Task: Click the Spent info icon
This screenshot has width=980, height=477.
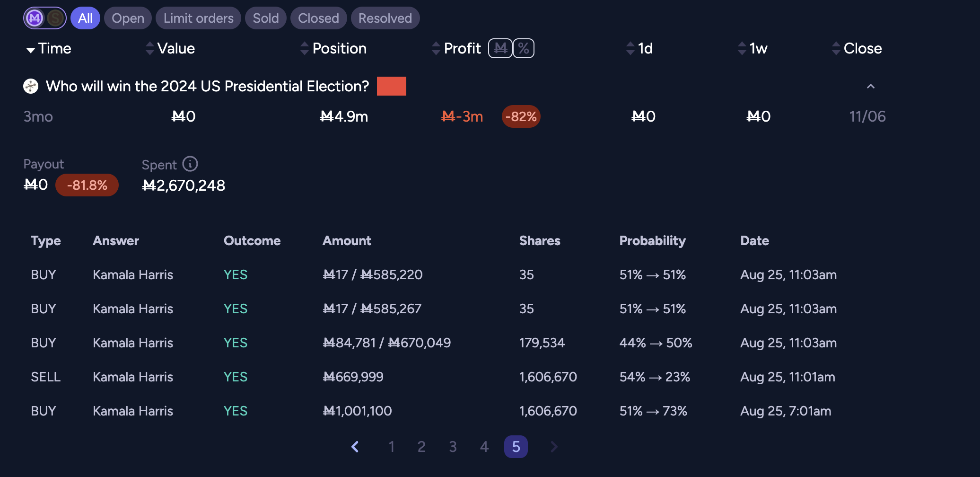Action: tap(190, 164)
